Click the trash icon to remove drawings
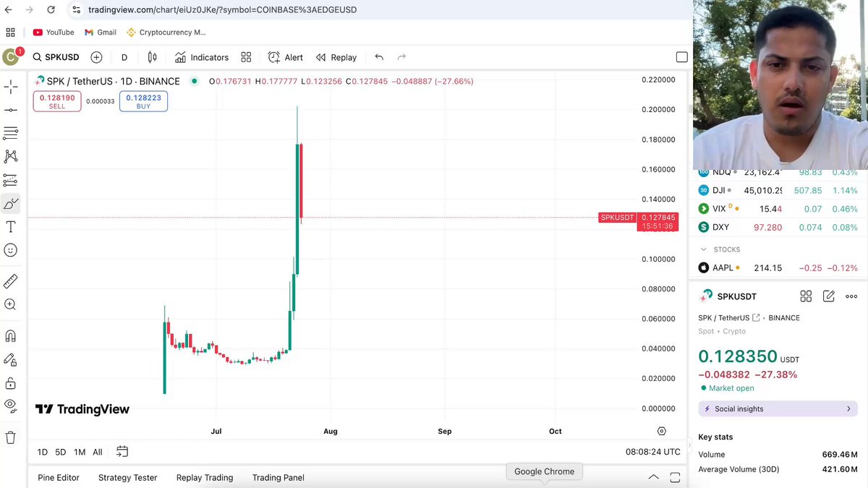Image resolution: width=868 pixels, height=488 pixels. 11,437
